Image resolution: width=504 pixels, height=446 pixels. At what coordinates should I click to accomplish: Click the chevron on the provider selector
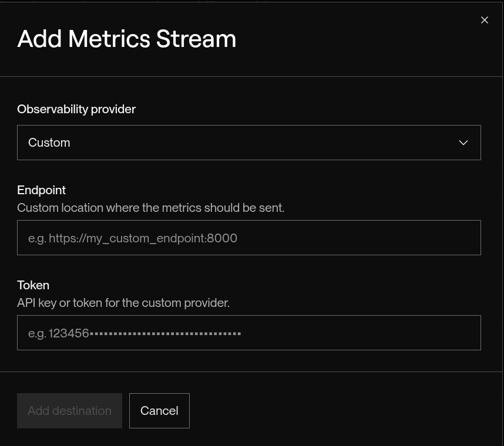[463, 142]
